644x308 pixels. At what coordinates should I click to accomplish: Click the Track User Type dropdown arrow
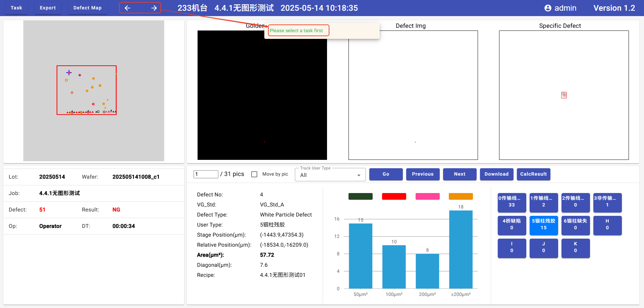point(359,175)
